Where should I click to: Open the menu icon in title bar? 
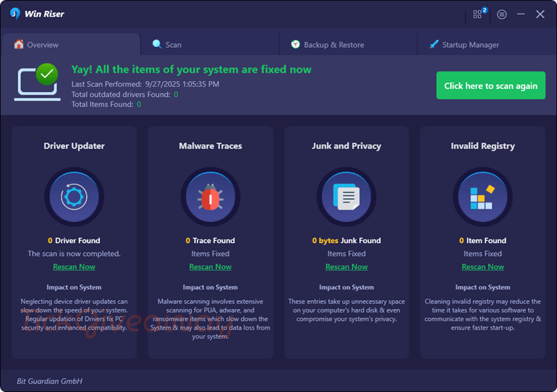tap(501, 14)
